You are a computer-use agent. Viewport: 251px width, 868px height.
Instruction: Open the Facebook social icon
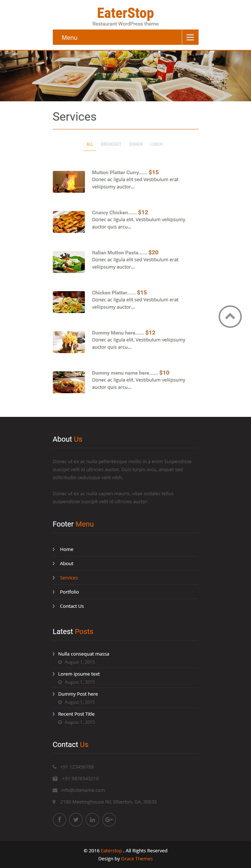[59, 820]
